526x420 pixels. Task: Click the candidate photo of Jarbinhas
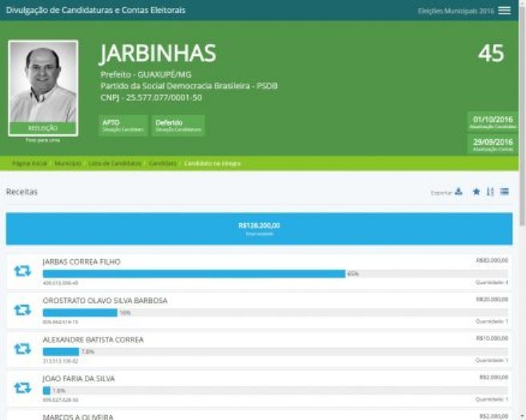click(43, 82)
